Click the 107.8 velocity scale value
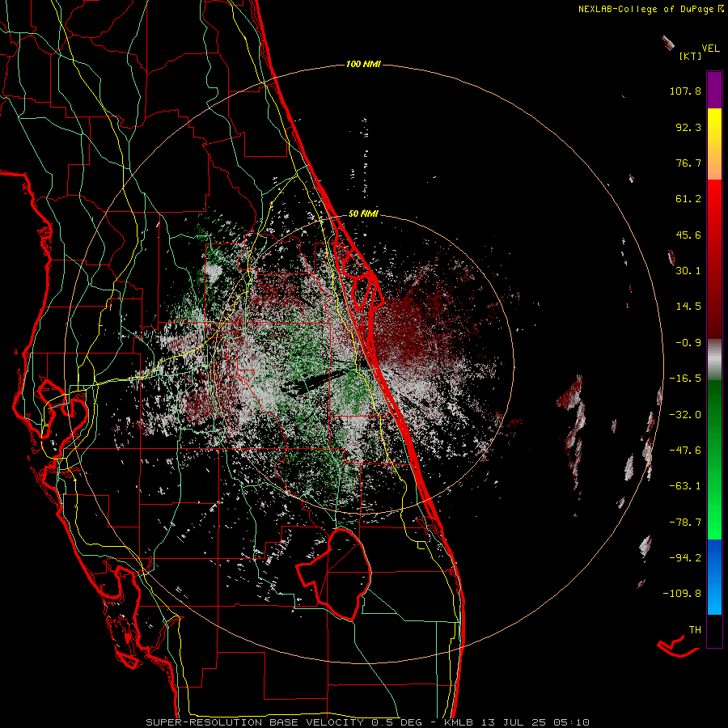The image size is (728, 728). [685, 91]
